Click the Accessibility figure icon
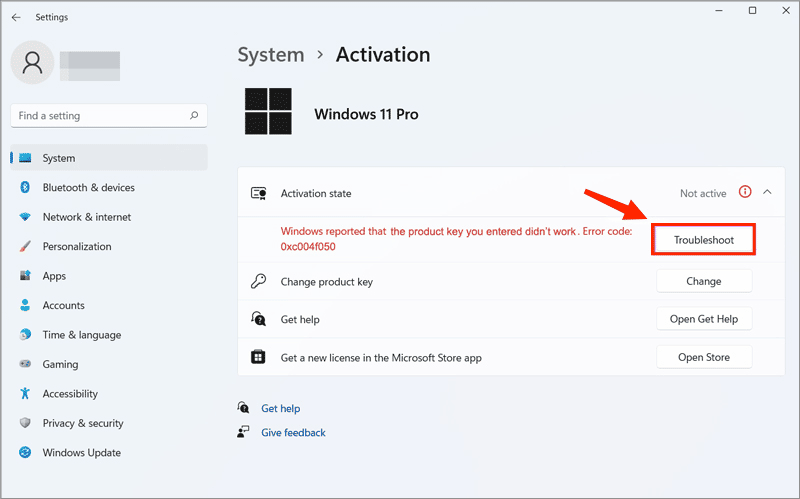Viewport: 800px width, 499px height. click(x=25, y=393)
